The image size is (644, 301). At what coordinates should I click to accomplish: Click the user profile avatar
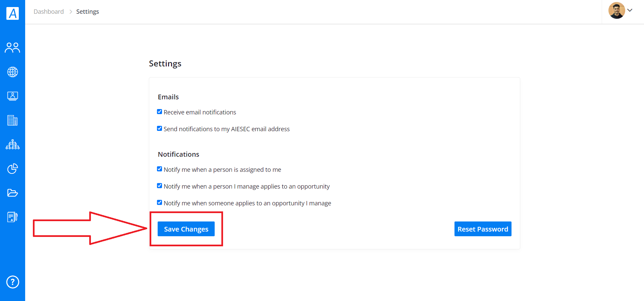(616, 10)
